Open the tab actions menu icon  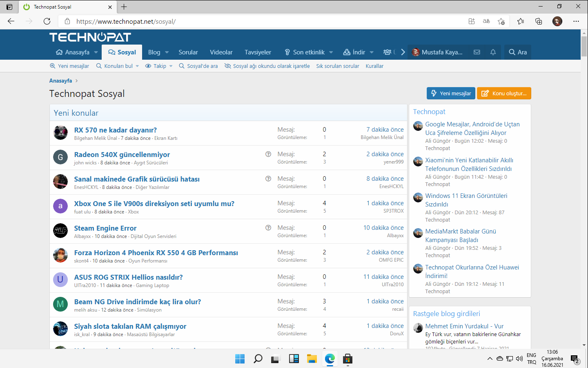tap(9, 7)
